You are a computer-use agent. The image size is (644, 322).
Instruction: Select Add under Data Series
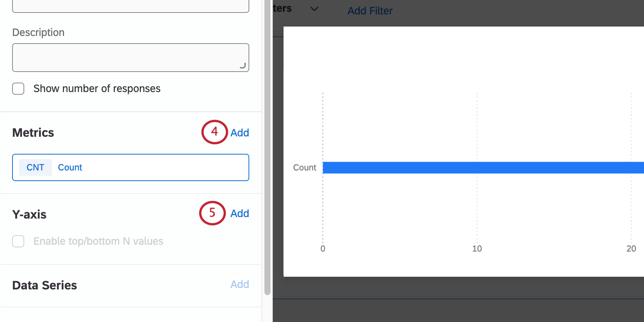point(239,284)
